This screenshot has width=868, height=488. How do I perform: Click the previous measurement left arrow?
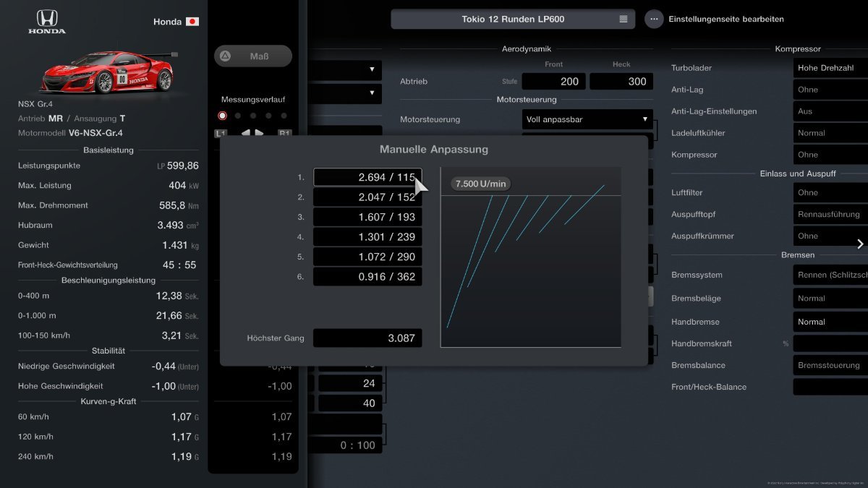tap(245, 133)
